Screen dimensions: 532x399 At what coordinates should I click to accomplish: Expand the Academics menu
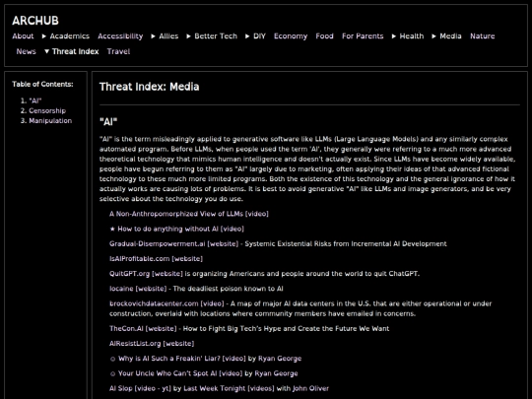click(65, 36)
